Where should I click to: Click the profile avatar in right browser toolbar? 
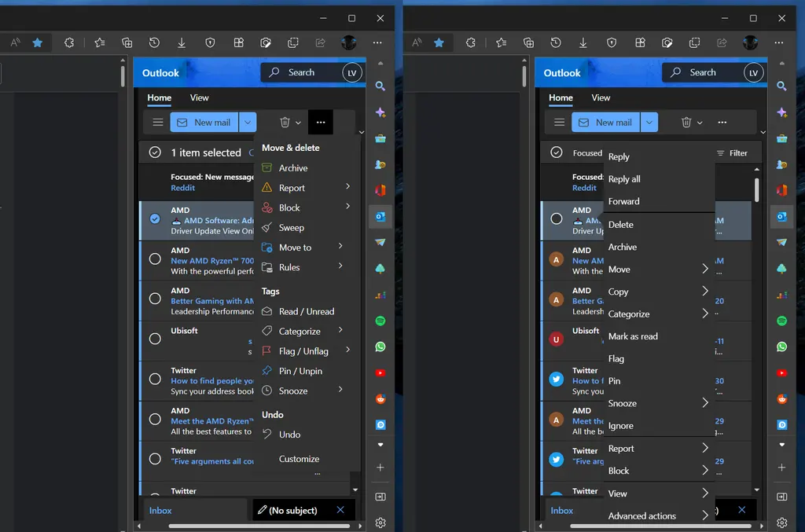(x=750, y=42)
